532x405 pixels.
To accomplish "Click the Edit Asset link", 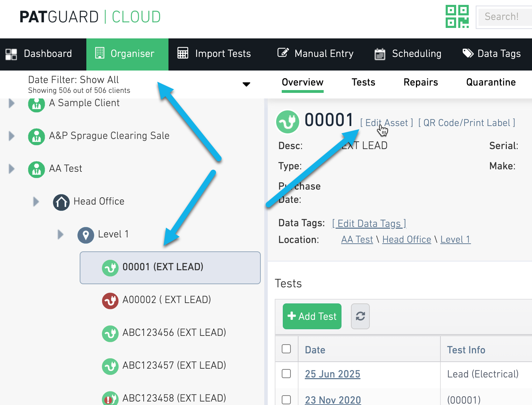I will [x=387, y=123].
